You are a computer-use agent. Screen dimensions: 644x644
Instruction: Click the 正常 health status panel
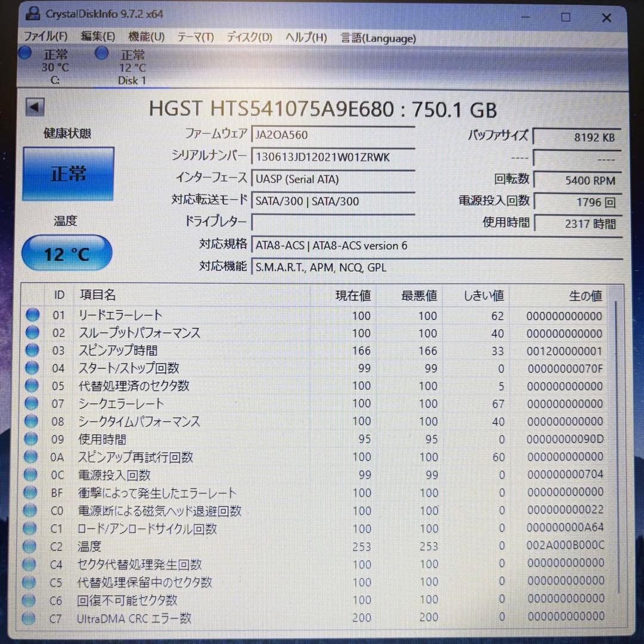point(67,174)
